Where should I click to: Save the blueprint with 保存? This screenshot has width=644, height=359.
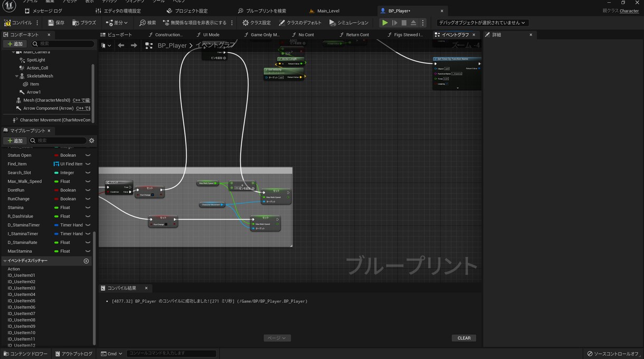coord(56,23)
